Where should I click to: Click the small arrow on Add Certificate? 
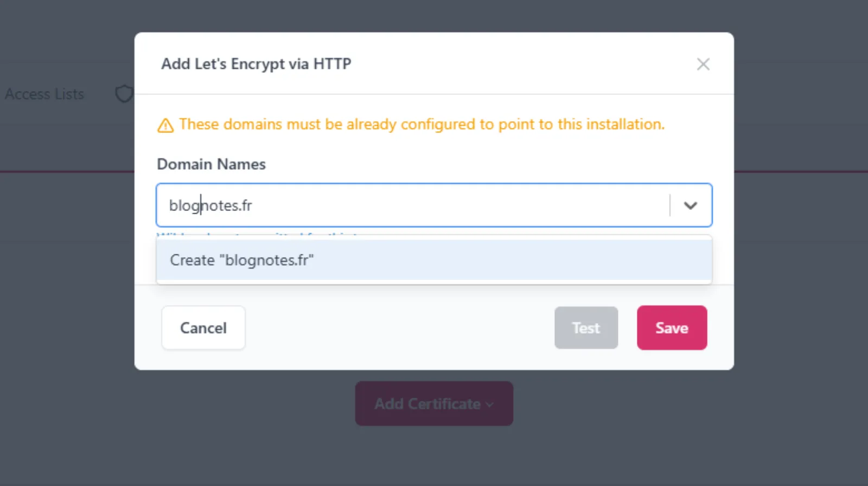(490, 405)
